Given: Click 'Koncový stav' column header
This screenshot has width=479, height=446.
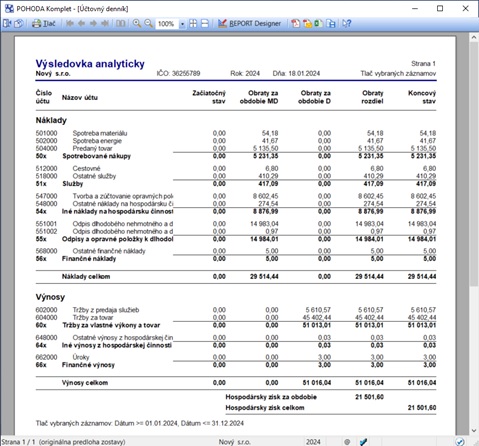Looking at the screenshot, I should point(422,97).
